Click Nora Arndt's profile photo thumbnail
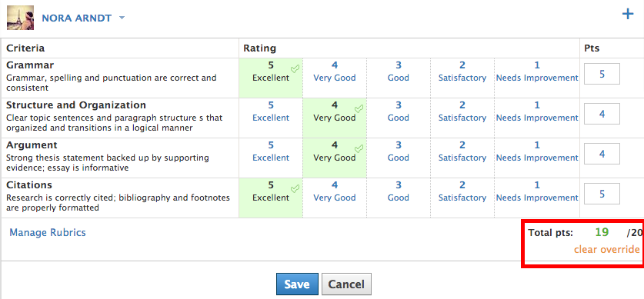644x299 pixels. (x=21, y=18)
